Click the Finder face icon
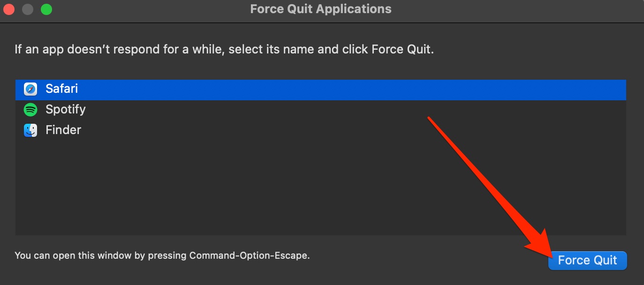 point(30,130)
